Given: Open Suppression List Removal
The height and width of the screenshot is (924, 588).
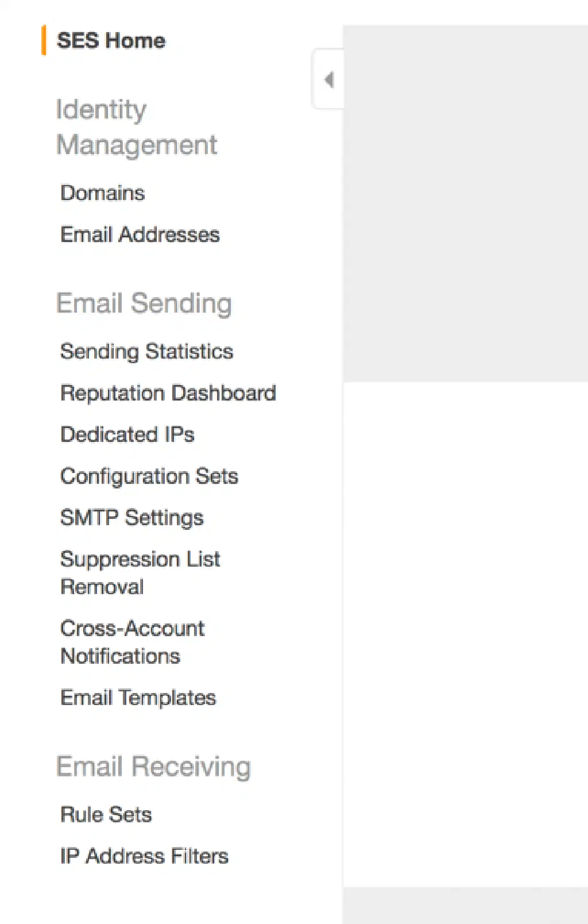Looking at the screenshot, I should pyautogui.click(x=140, y=572).
